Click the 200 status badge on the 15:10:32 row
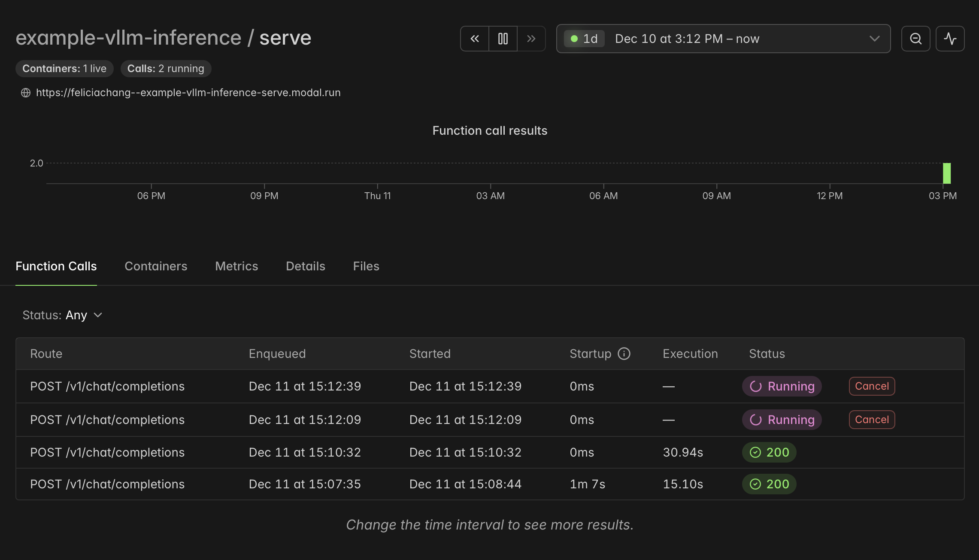979x560 pixels. click(769, 452)
